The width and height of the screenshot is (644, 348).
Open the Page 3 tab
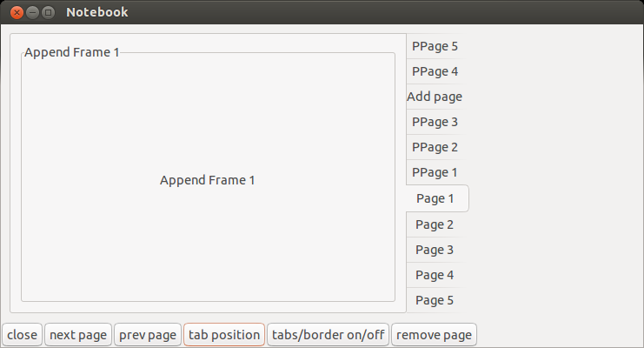tap(435, 250)
